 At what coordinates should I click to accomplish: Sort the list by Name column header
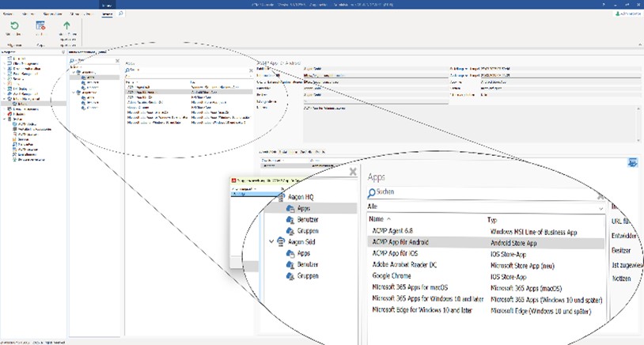pos(376,219)
